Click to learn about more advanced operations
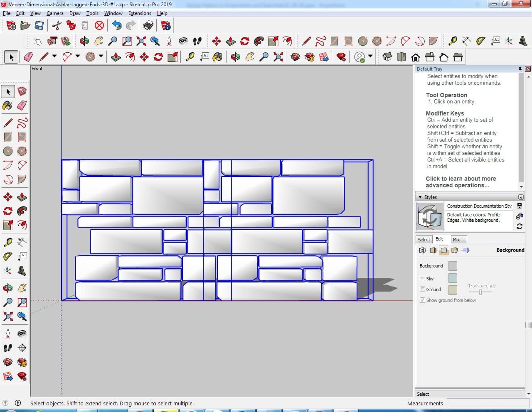This screenshot has height=412, width=532. pyautogui.click(x=461, y=182)
